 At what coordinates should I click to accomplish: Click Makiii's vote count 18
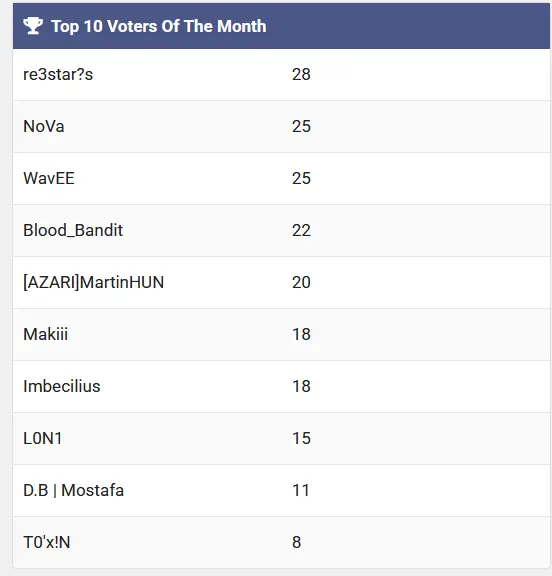[301, 334]
